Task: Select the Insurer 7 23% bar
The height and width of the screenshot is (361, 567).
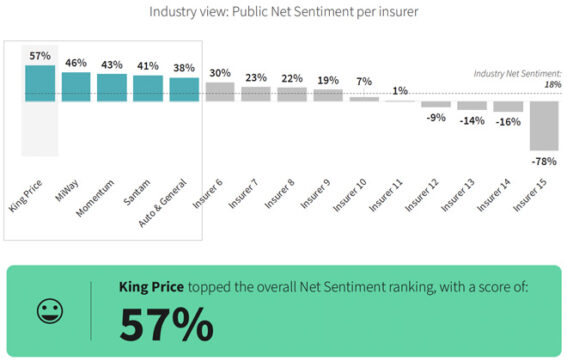Action: pyautogui.click(x=256, y=94)
